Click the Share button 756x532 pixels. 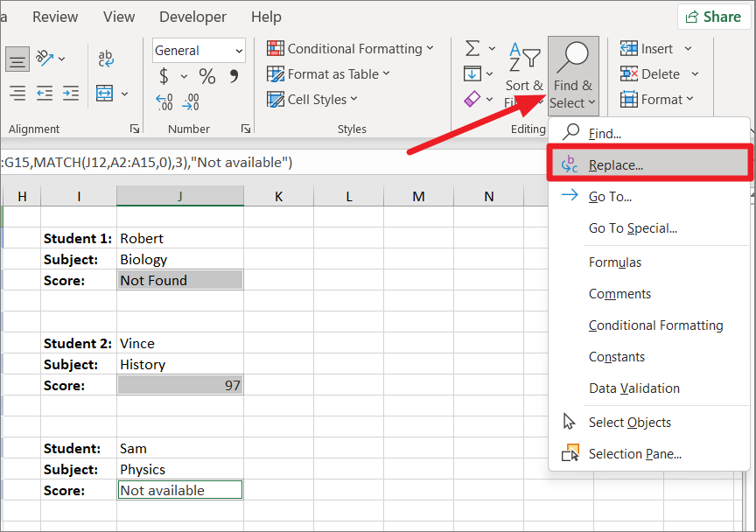pyautogui.click(x=714, y=17)
